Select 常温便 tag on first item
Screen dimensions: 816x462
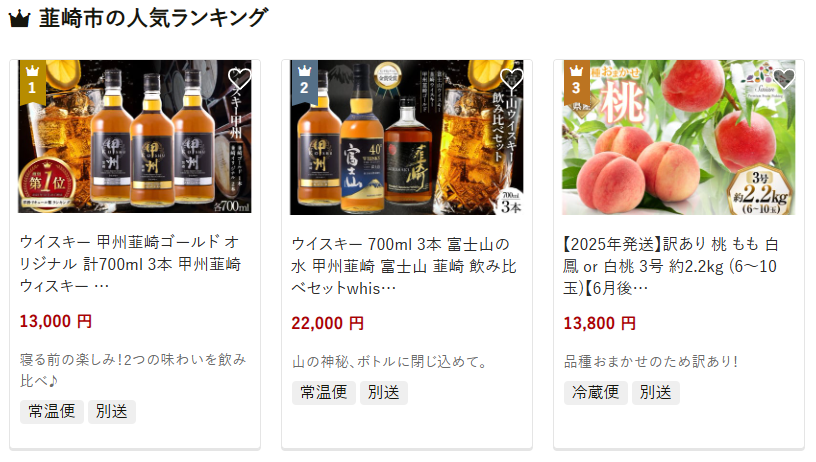click(52, 412)
